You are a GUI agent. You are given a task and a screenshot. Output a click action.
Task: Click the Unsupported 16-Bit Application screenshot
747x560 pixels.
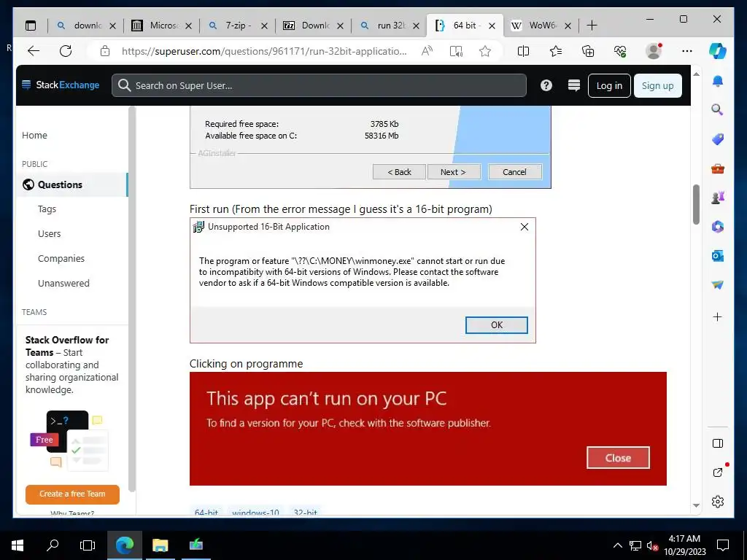coord(363,281)
